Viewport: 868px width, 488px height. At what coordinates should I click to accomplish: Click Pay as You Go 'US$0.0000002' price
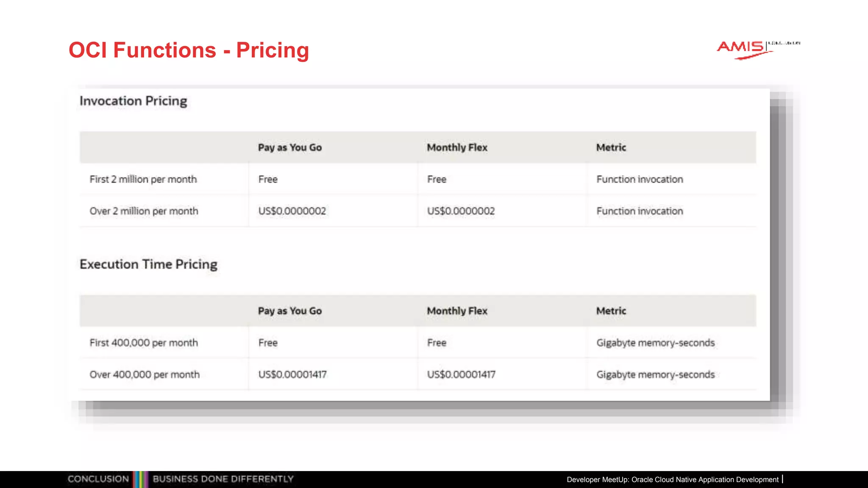292,211
